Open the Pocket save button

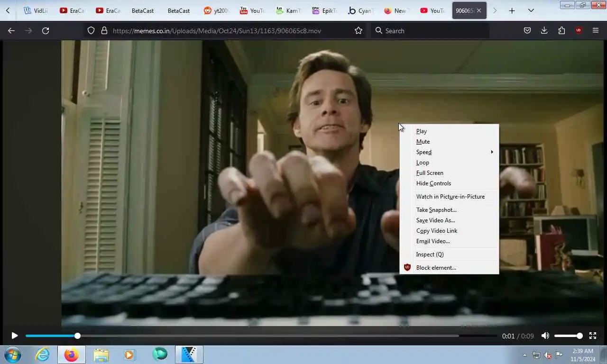(x=527, y=30)
